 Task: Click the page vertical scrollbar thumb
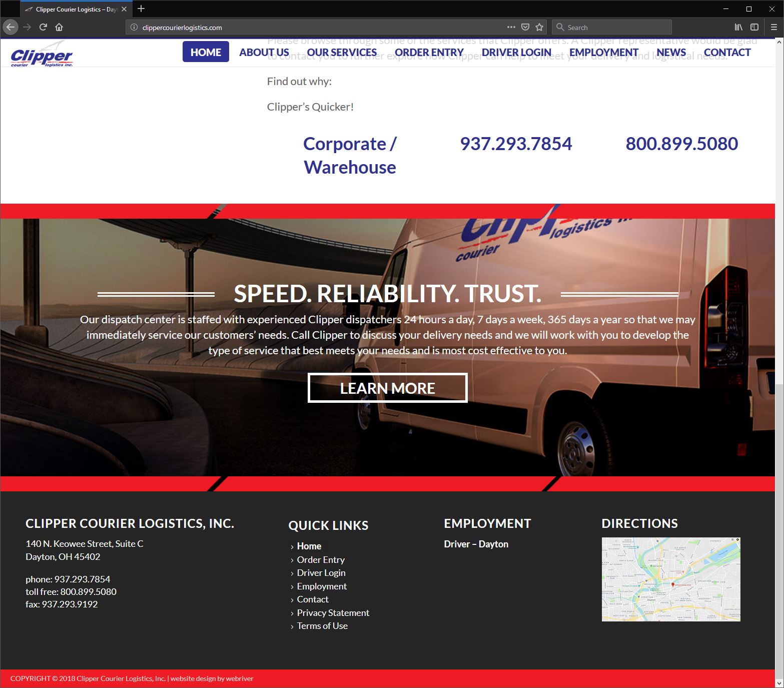(x=779, y=530)
